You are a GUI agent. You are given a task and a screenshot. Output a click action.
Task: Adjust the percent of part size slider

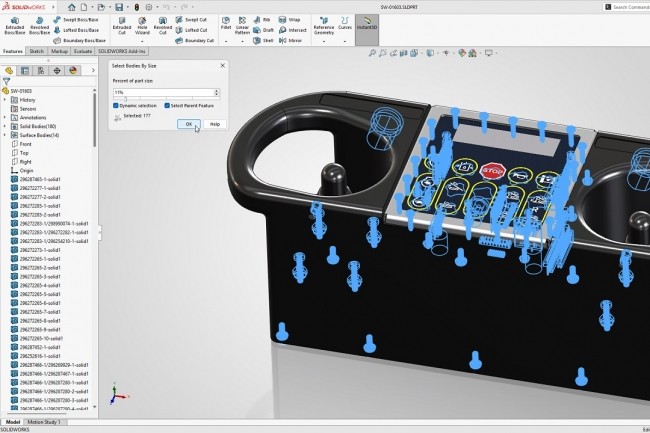126,97
